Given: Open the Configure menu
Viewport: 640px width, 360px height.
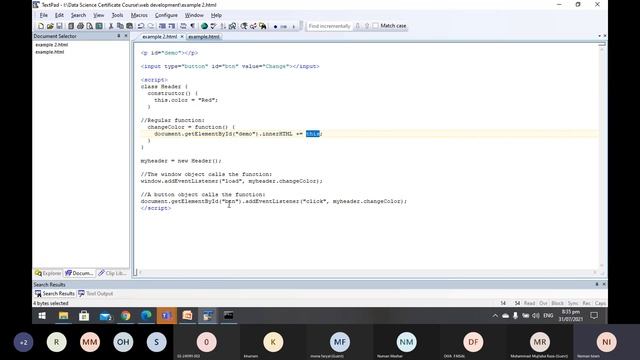Looking at the screenshot, I should 166,15.
